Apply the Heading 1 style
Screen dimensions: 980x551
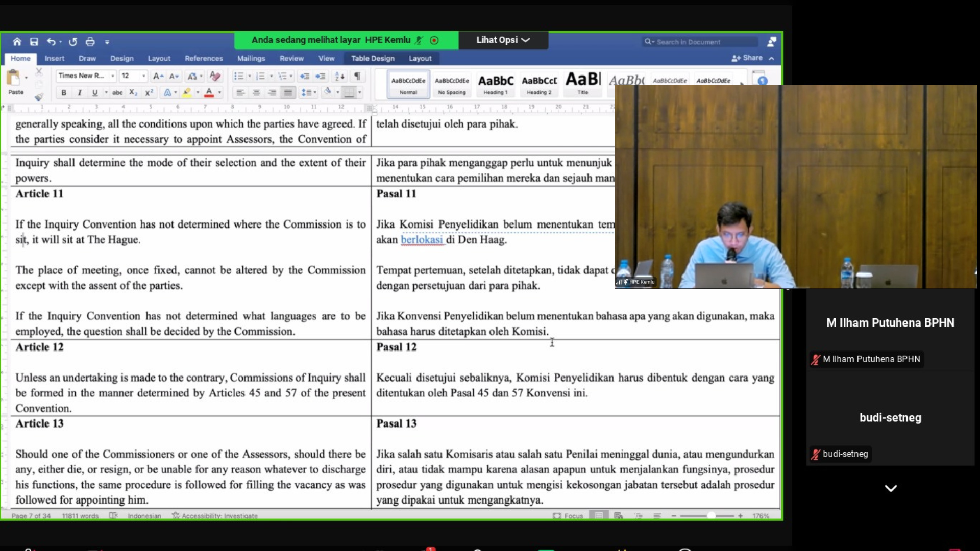pyautogui.click(x=496, y=84)
